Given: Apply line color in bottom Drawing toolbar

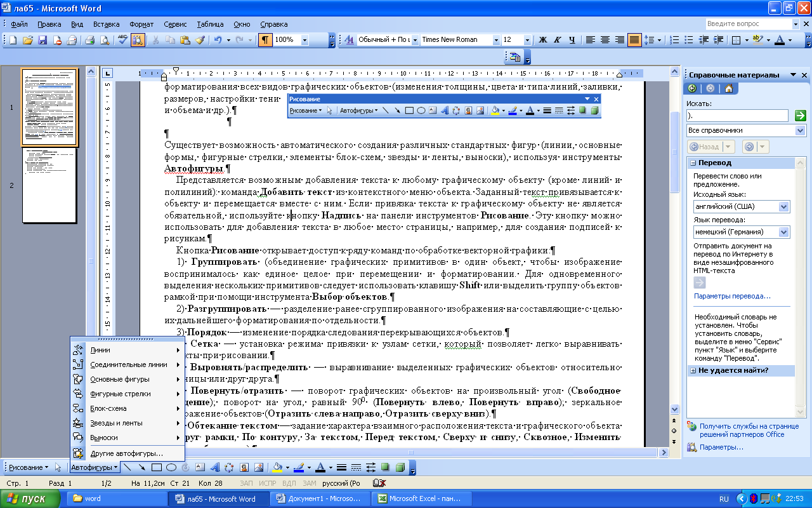Looking at the screenshot, I should pos(298,467).
